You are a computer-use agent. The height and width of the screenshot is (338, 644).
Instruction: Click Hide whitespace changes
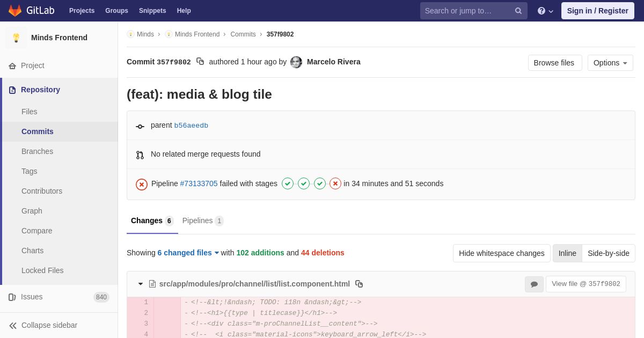click(x=502, y=253)
